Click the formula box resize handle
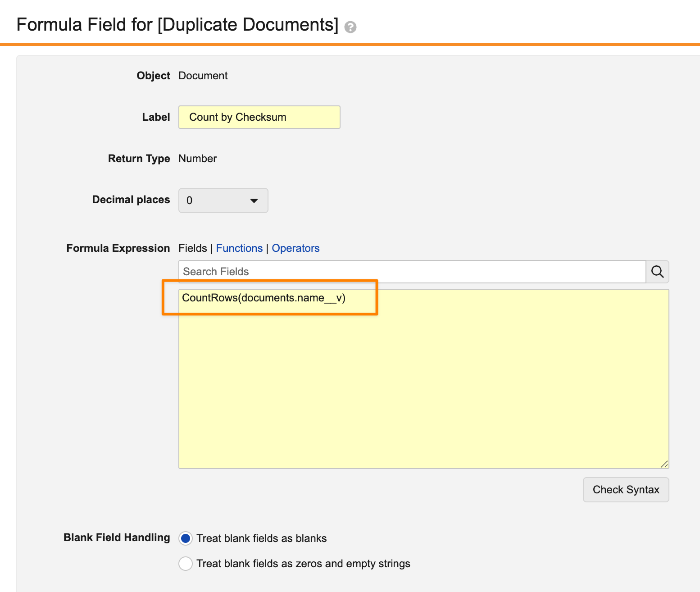700x592 pixels. click(664, 464)
